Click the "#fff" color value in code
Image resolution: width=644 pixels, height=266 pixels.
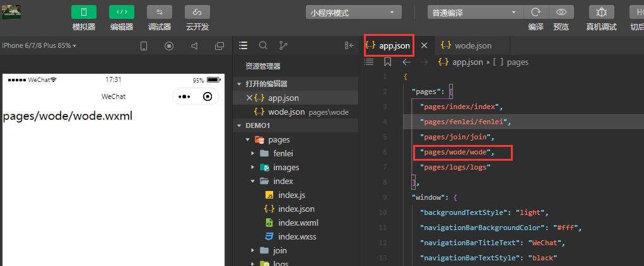(566, 228)
